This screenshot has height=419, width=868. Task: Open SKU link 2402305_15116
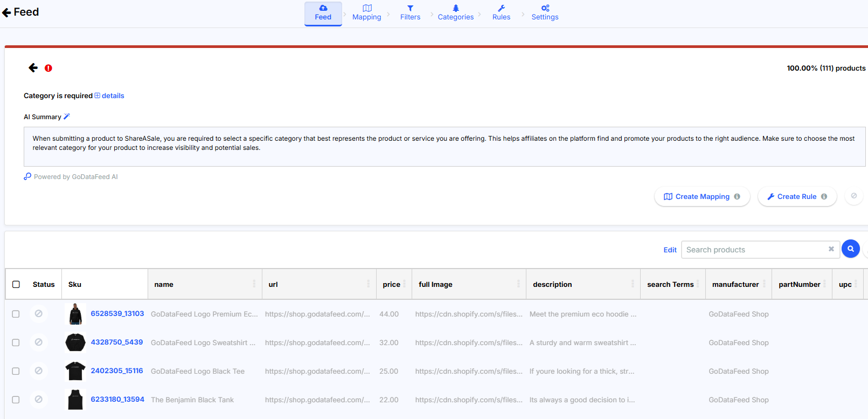click(117, 371)
